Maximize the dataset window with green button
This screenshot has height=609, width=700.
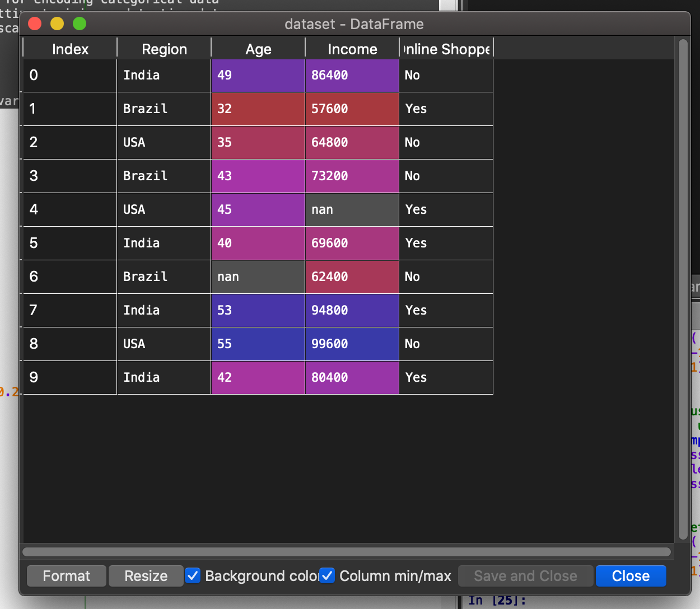click(x=80, y=24)
